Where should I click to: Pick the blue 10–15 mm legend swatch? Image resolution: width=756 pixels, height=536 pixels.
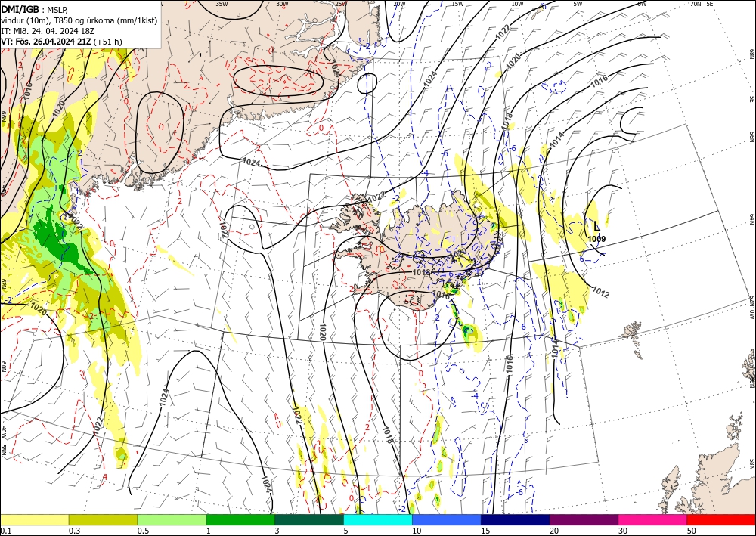(447, 519)
